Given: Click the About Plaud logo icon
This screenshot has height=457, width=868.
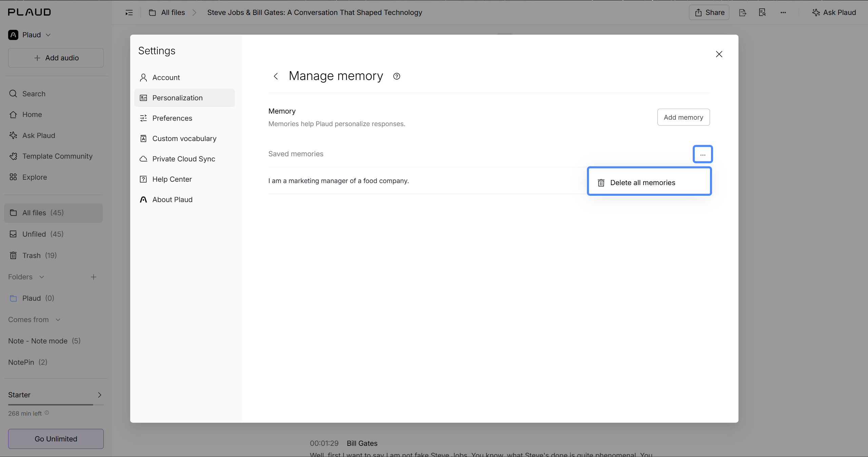Looking at the screenshot, I should 143,200.
